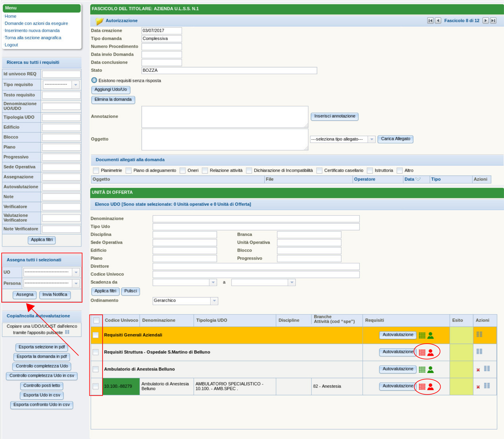Select Inserimento nuova domanda from the menu
This screenshot has width=504, height=439.
tap(32, 31)
